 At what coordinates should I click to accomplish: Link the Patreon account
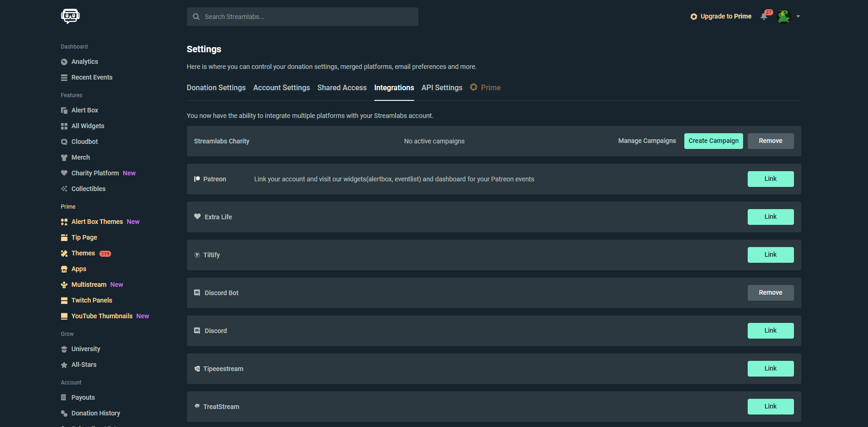tap(771, 179)
